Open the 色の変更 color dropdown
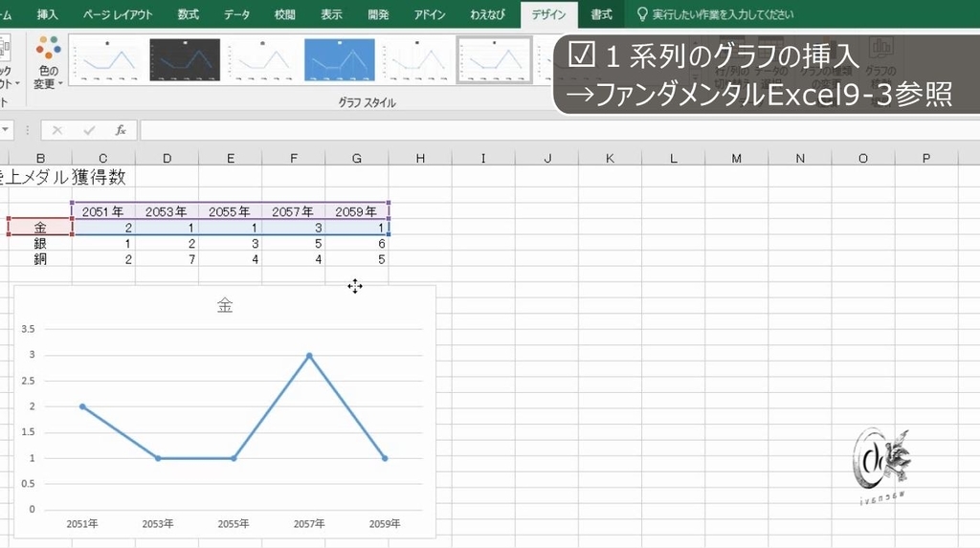The width and height of the screenshot is (980, 548). tap(48, 62)
